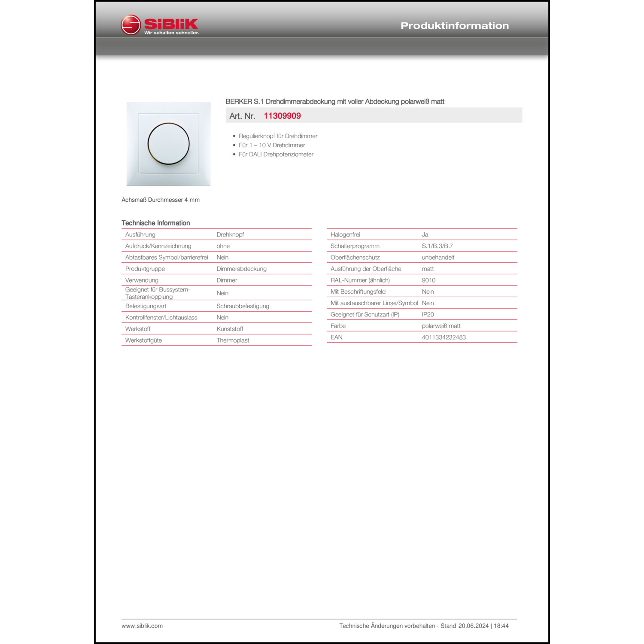Click the 'Abtastbares Symbol/barrierefrei' label
644x644 pixels.
tap(167, 257)
